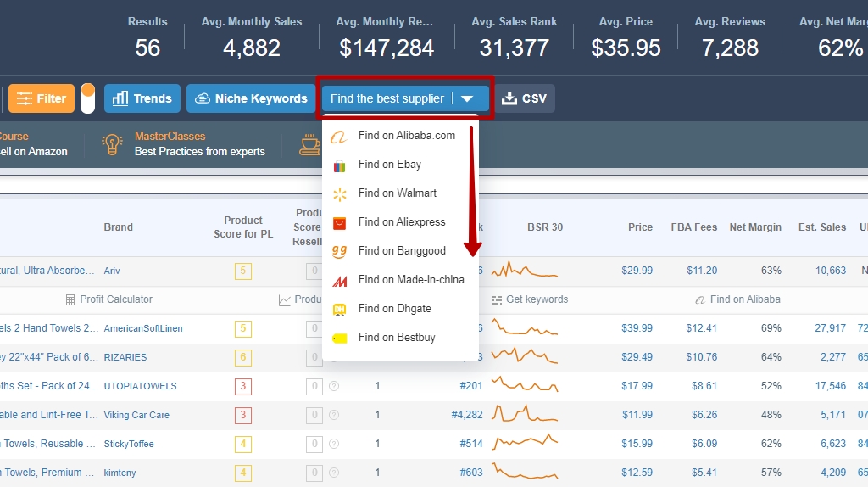Viewport: 868px width, 487px height.
Task: Sort by Brand column header
Action: tap(119, 227)
